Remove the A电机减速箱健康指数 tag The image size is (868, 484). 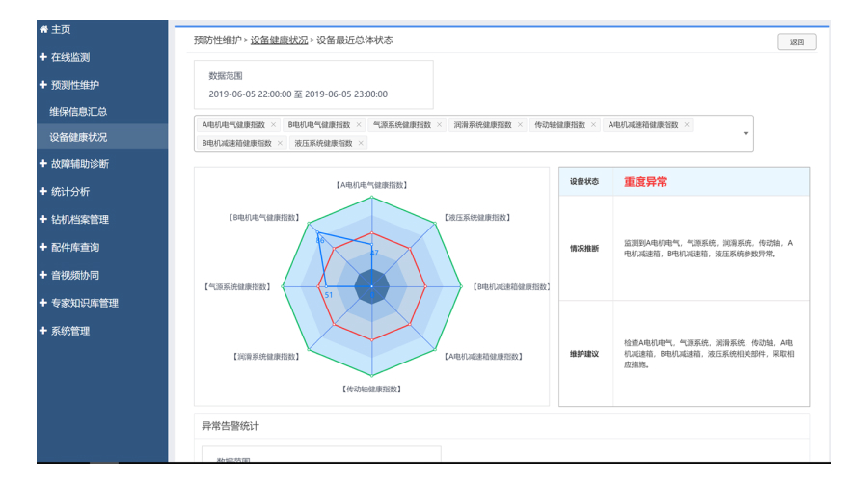click(686, 125)
